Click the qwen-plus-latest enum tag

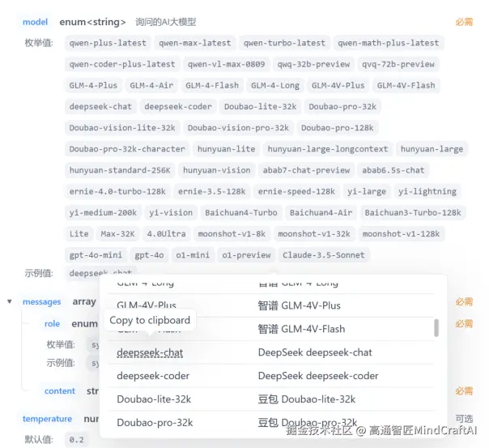pyautogui.click(x=108, y=43)
